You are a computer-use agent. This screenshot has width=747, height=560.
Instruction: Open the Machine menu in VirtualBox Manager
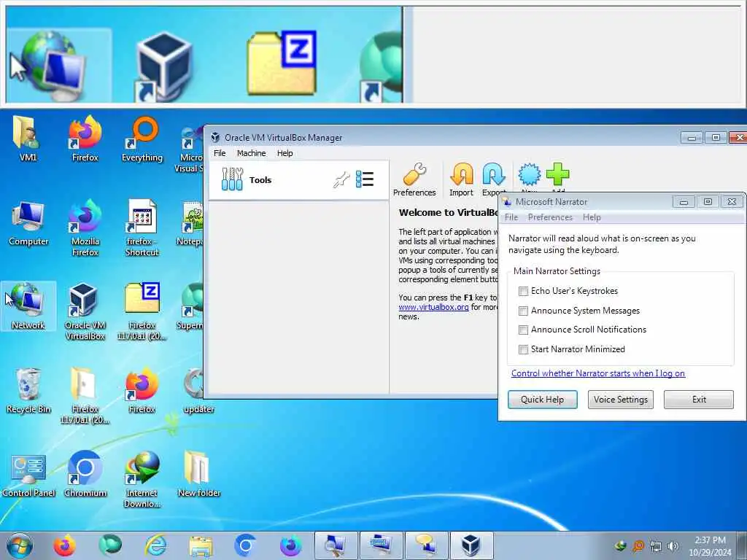251,153
